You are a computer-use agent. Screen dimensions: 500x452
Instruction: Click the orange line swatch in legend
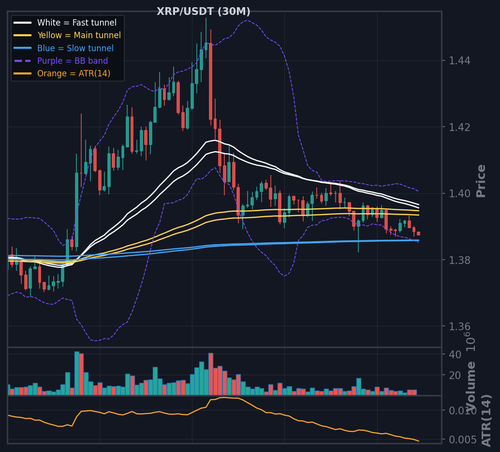22,73
